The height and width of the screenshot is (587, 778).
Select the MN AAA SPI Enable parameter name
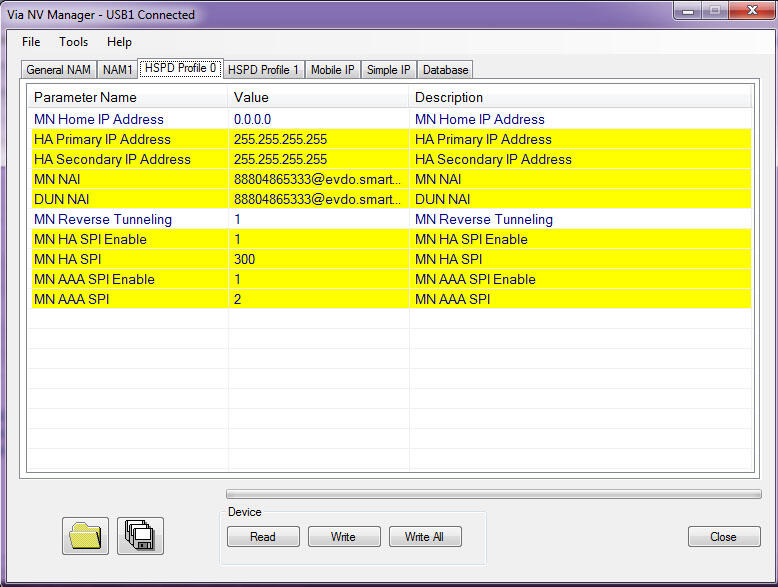(x=94, y=279)
